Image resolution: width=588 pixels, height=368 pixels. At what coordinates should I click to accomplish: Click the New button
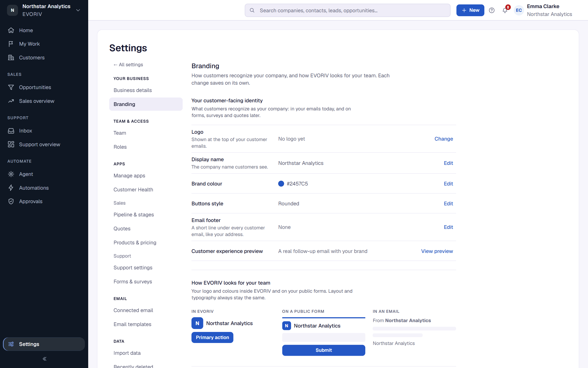coord(470,10)
